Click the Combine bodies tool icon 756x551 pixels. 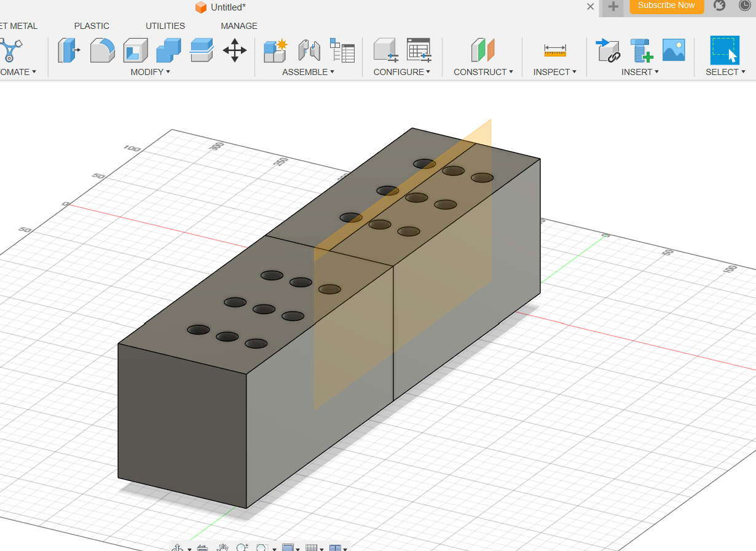168,50
